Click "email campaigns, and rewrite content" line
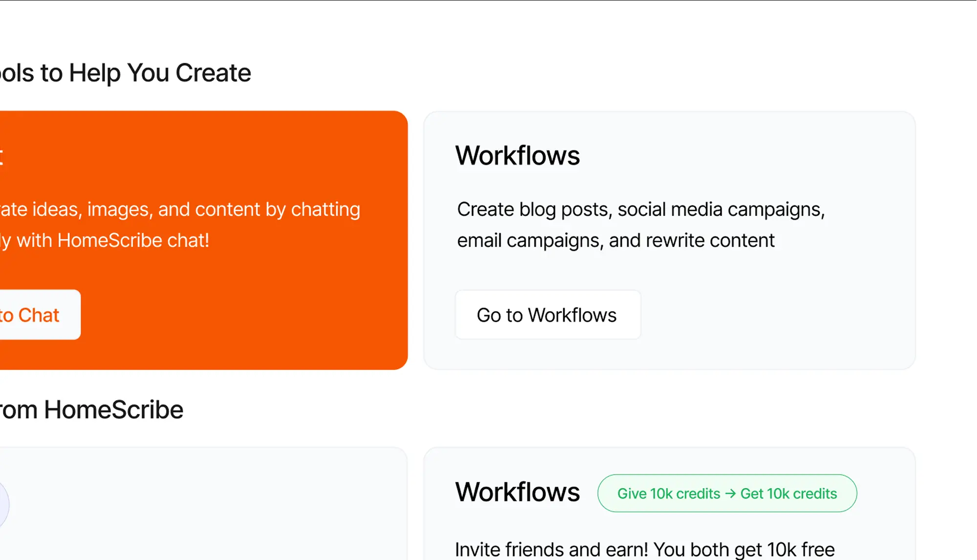 616,241
